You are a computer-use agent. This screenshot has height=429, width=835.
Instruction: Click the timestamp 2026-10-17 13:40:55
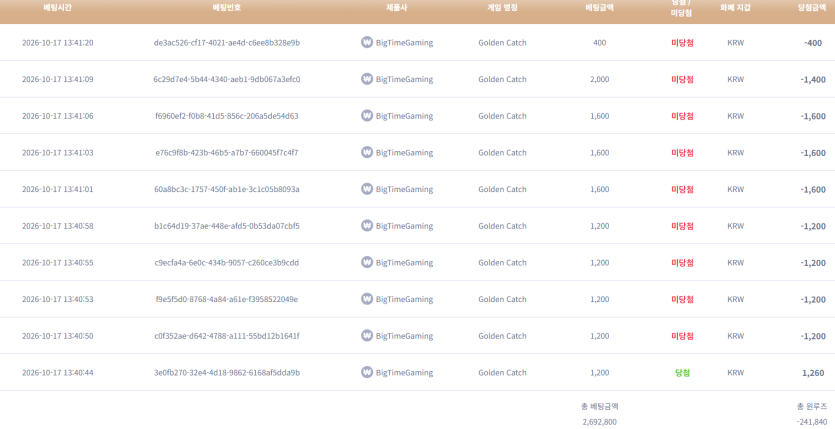(58, 262)
